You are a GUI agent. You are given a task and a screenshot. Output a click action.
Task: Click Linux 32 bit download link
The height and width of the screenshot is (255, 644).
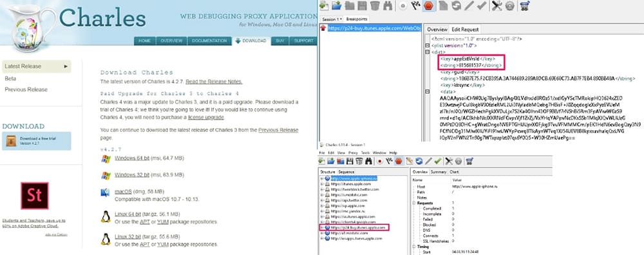tap(128, 236)
